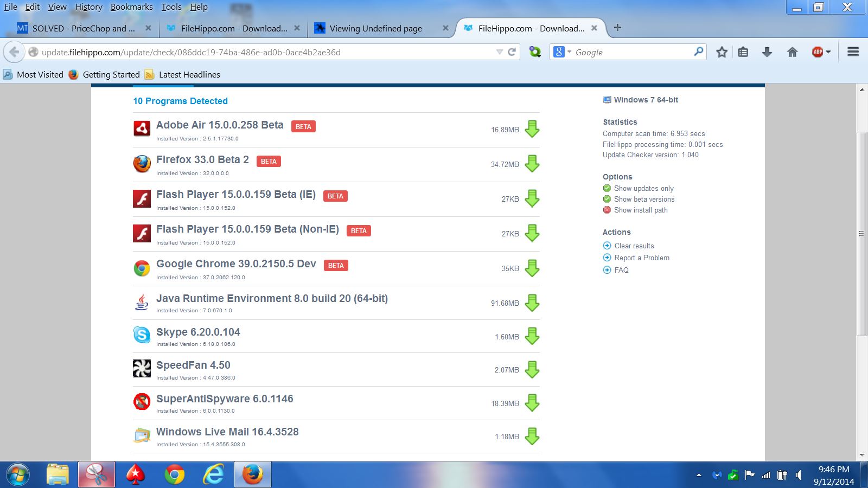Click green download arrow for Skype 6.20.0.104

click(532, 336)
